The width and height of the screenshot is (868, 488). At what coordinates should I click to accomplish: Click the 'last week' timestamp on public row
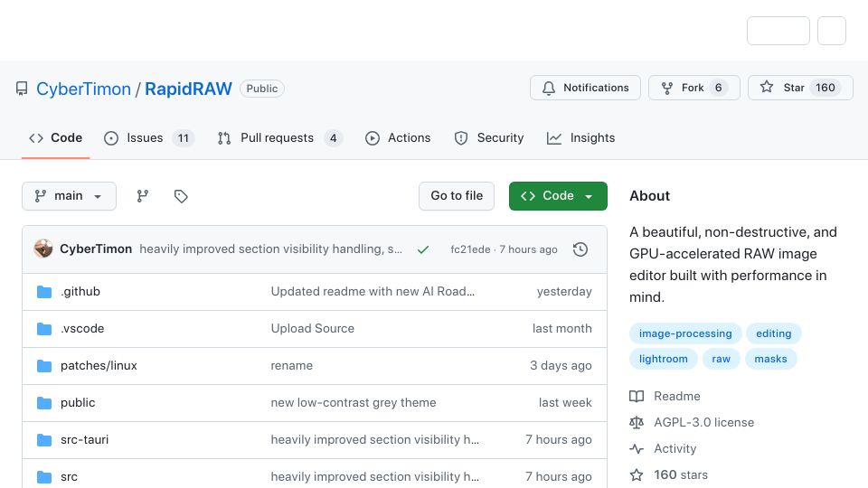coord(565,403)
